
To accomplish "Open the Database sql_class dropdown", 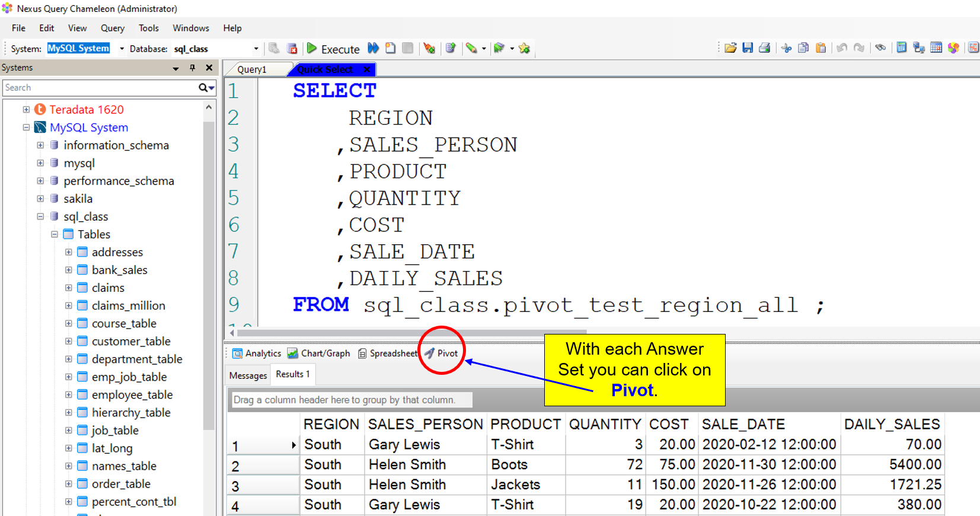I will (x=256, y=49).
